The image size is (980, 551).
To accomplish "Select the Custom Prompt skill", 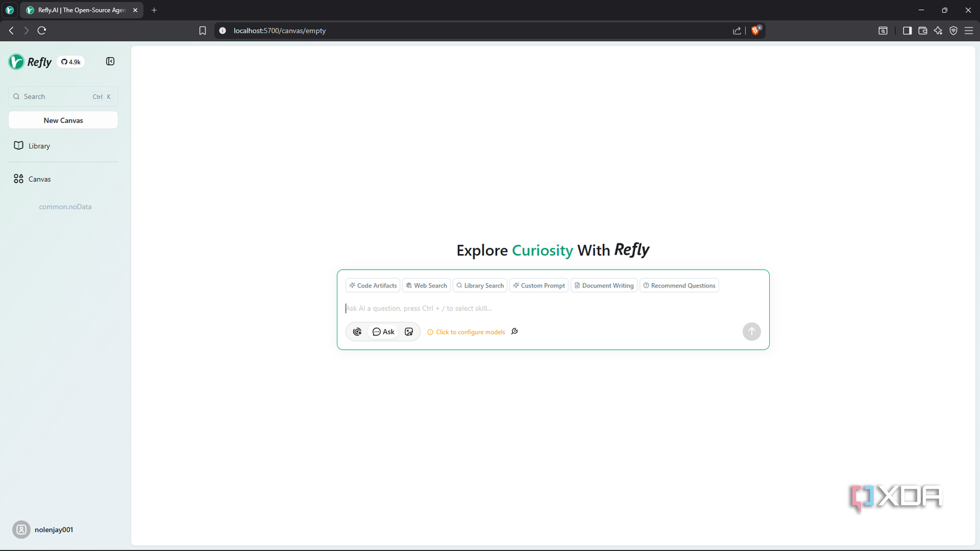I will [539, 286].
